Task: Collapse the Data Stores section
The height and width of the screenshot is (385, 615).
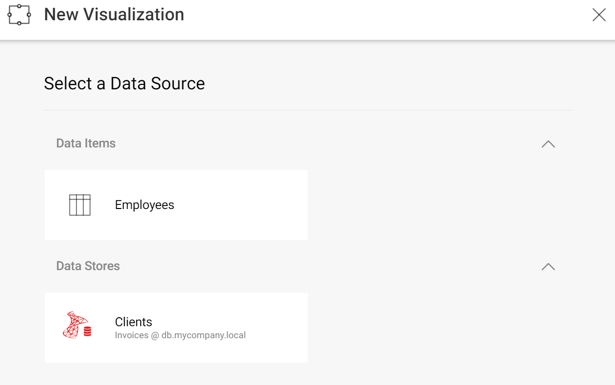Action: pos(548,267)
